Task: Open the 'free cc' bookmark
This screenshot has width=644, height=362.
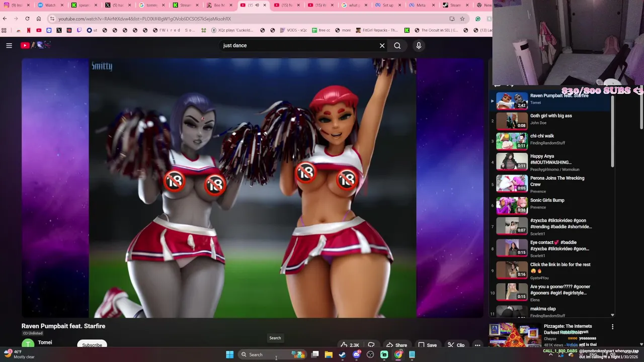Action: click(321, 30)
